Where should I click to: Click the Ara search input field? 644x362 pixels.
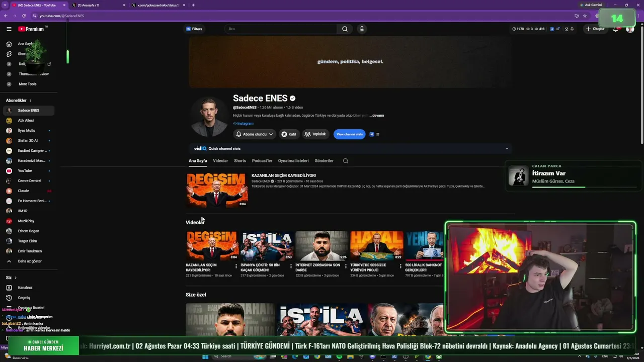point(280,29)
